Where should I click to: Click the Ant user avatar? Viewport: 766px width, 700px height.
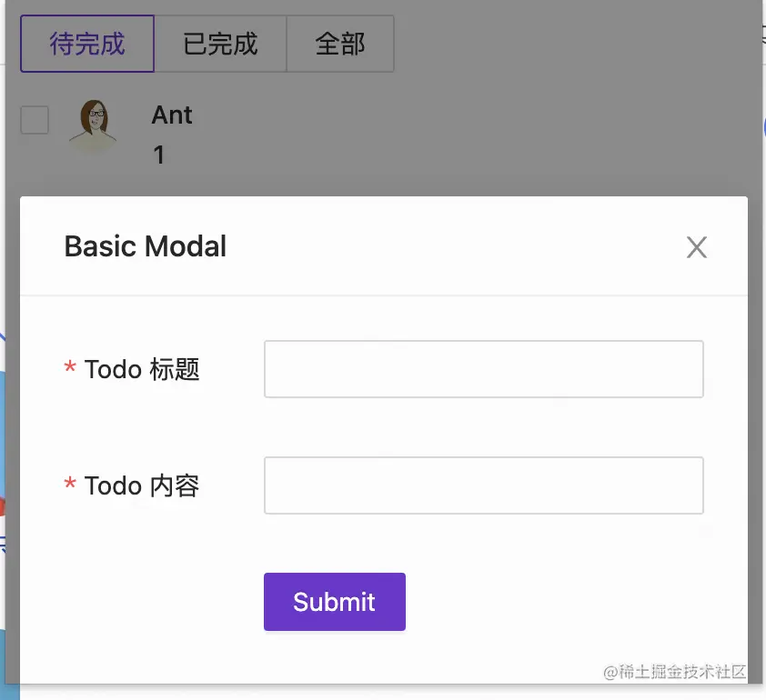(x=94, y=121)
